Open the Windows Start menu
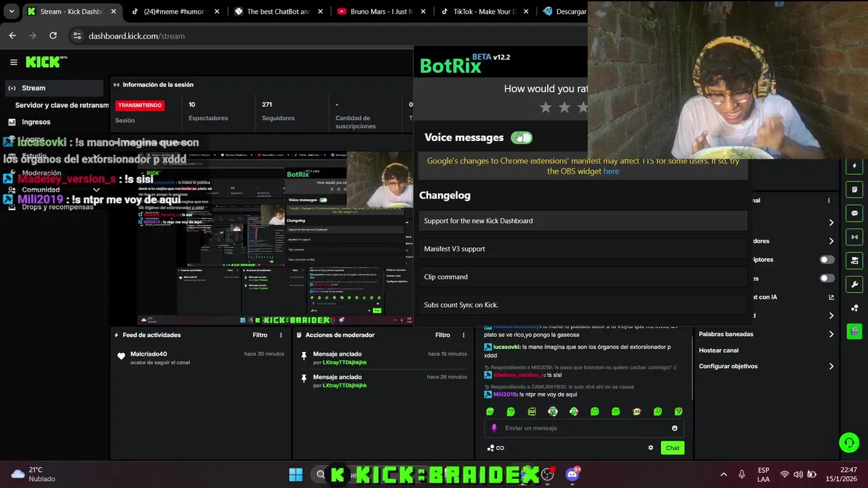The height and width of the screenshot is (488, 868). tap(296, 474)
